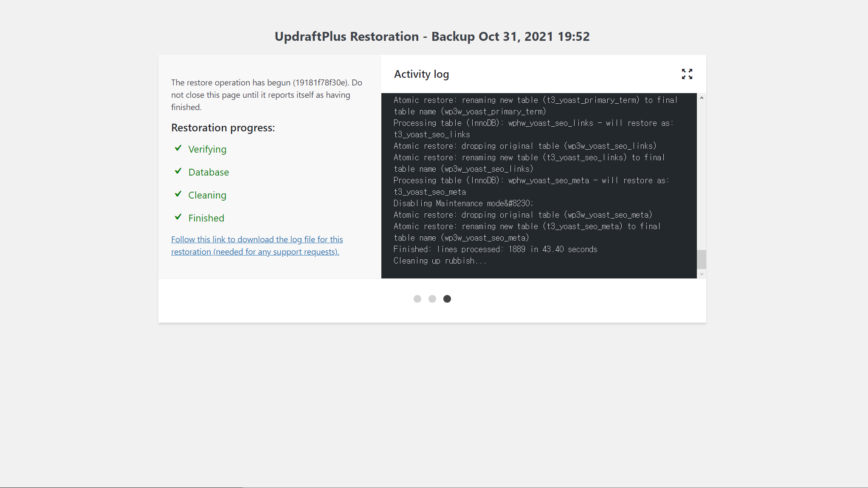This screenshot has width=868, height=488.
Task: Follow the link to download log file
Action: 256,245
